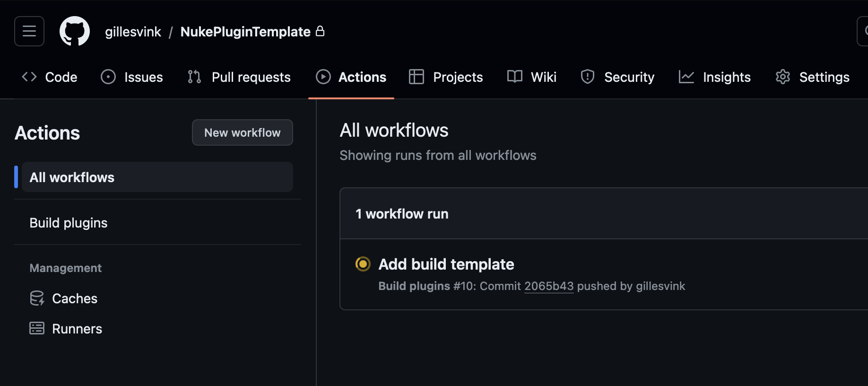Click the Security shield icon

[588, 77]
